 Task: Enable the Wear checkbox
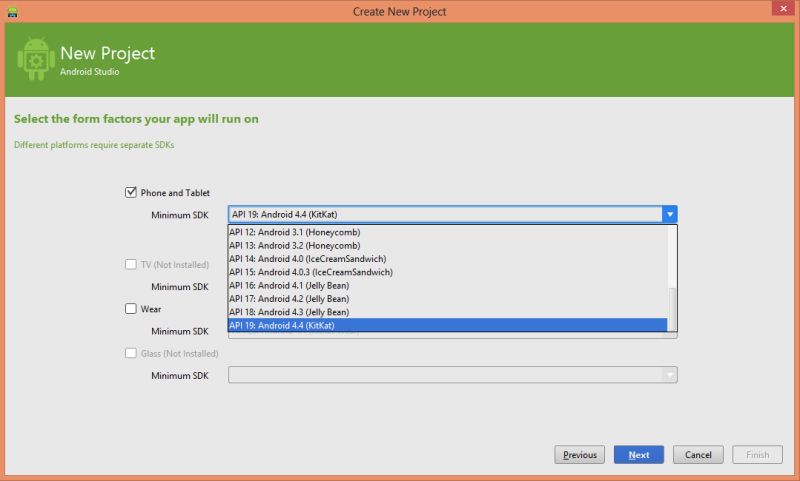[x=131, y=309]
